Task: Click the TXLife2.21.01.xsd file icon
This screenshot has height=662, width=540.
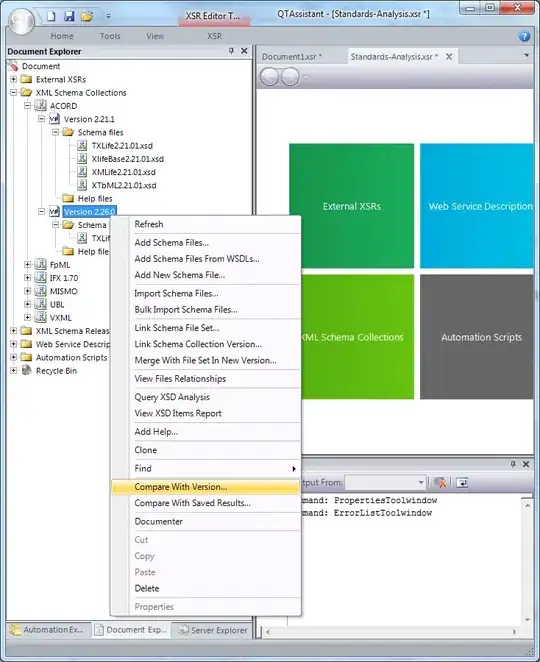Action: click(x=82, y=146)
